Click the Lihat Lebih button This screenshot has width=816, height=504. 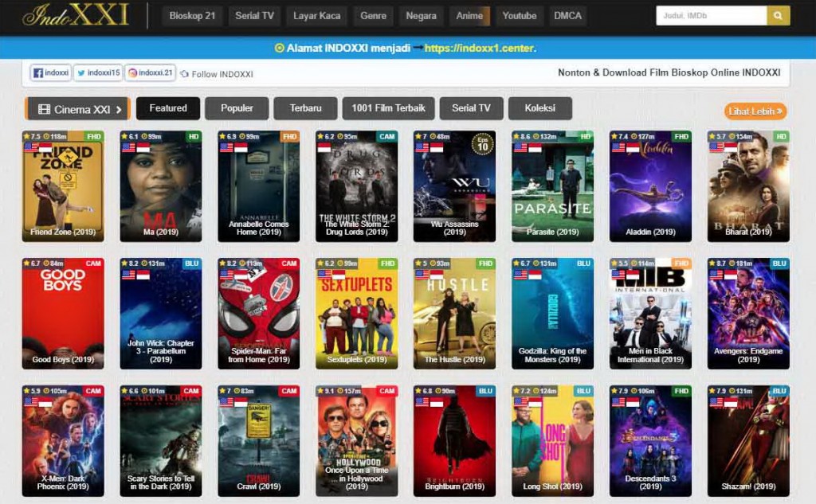tap(755, 111)
